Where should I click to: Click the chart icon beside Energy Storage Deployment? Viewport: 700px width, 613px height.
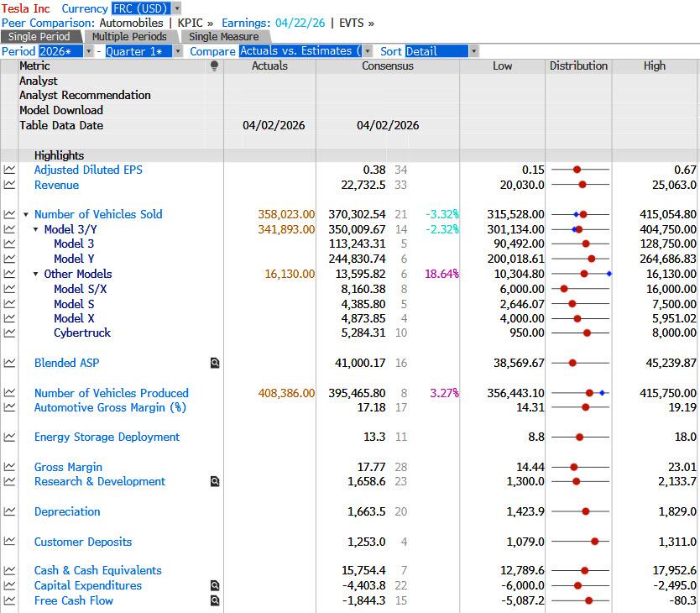9,437
